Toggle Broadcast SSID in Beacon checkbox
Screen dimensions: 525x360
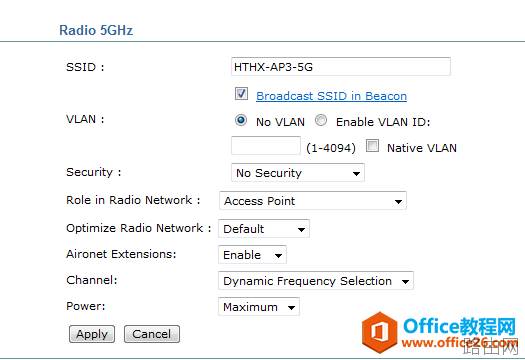click(x=241, y=94)
